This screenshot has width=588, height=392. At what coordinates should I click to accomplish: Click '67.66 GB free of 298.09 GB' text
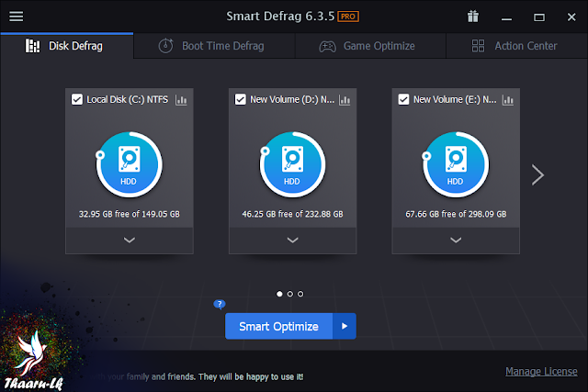click(x=456, y=214)
